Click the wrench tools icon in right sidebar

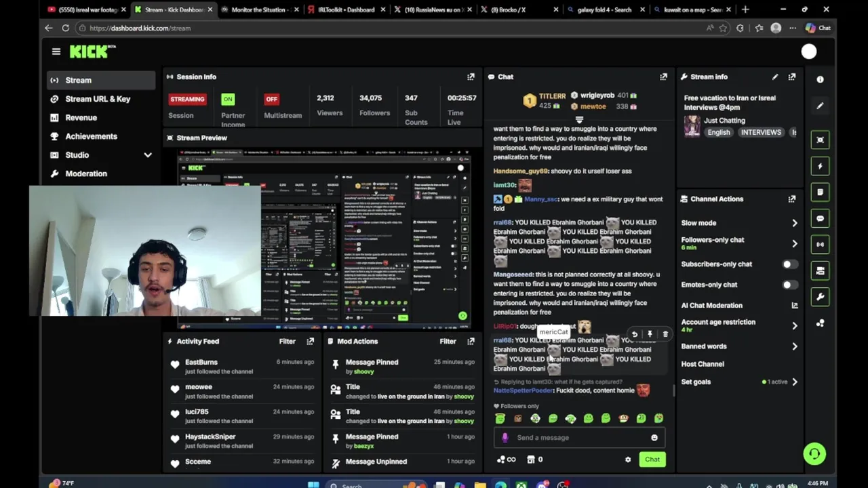pyautogui.click(x=820, y=297)
